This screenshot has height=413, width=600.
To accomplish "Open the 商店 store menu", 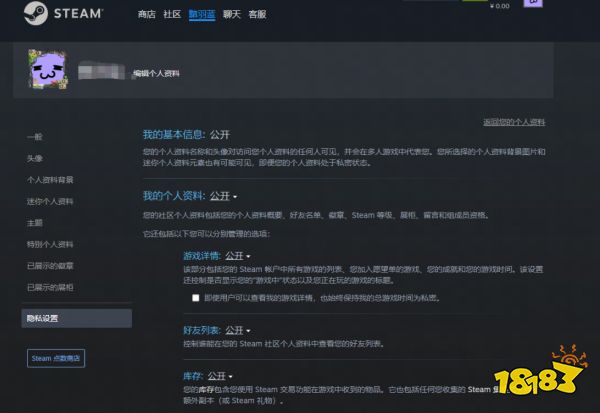I will [147, 15].
